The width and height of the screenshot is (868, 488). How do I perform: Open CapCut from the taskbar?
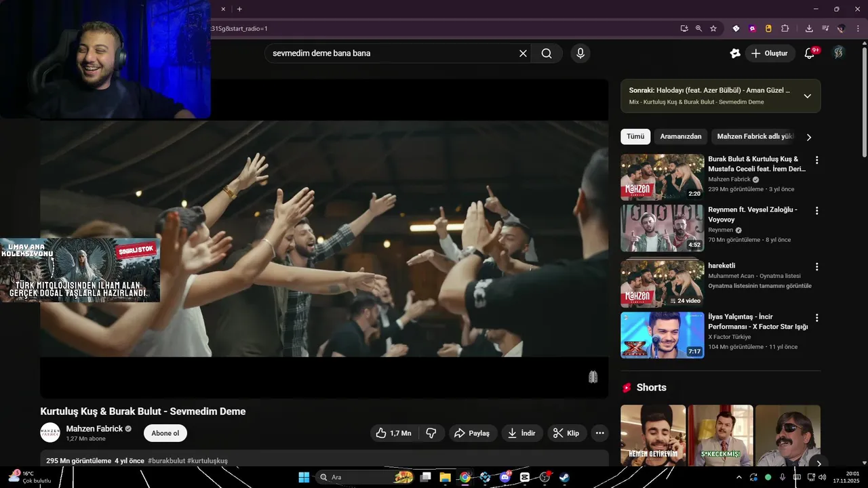pyautogui.click(x=524, y=477)
